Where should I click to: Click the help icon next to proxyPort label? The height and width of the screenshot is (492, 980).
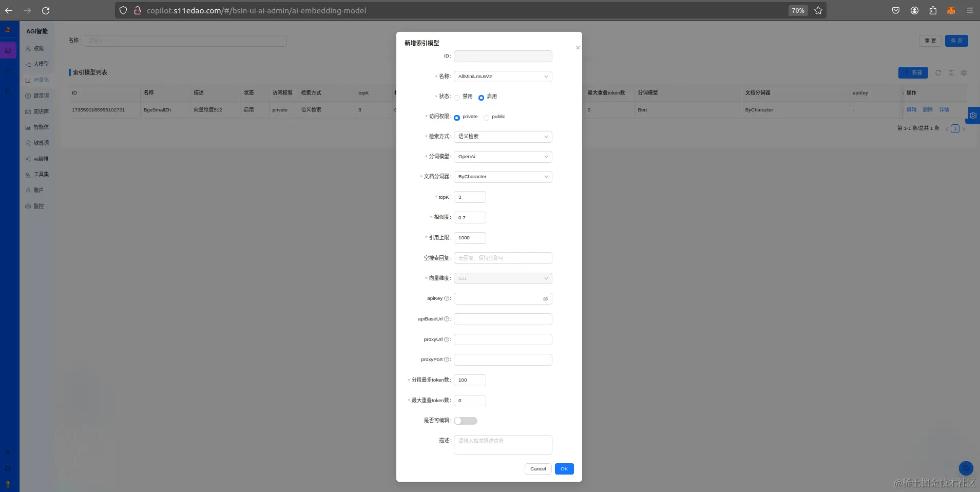[447, 359]
